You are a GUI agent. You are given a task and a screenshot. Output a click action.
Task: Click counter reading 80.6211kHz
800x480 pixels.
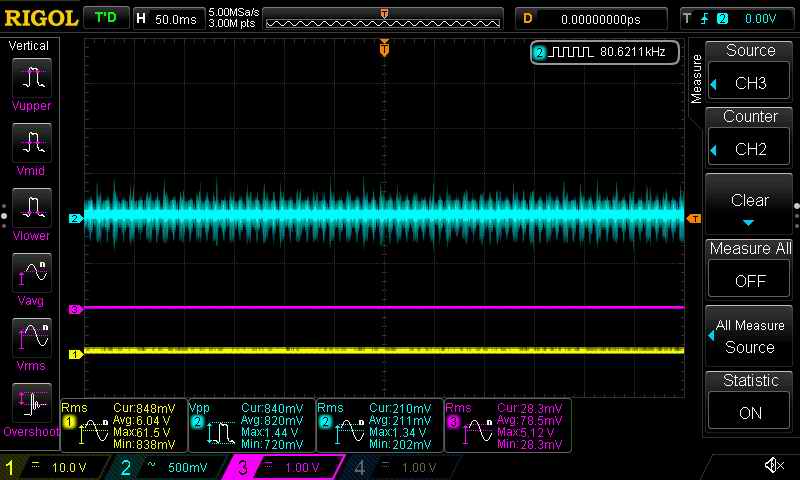click(633, 52)
